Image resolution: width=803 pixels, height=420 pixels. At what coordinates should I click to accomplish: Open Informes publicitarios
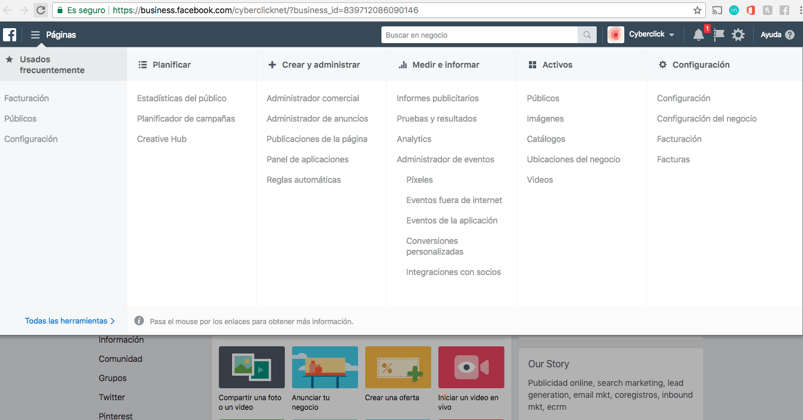[x=437, y=98]
